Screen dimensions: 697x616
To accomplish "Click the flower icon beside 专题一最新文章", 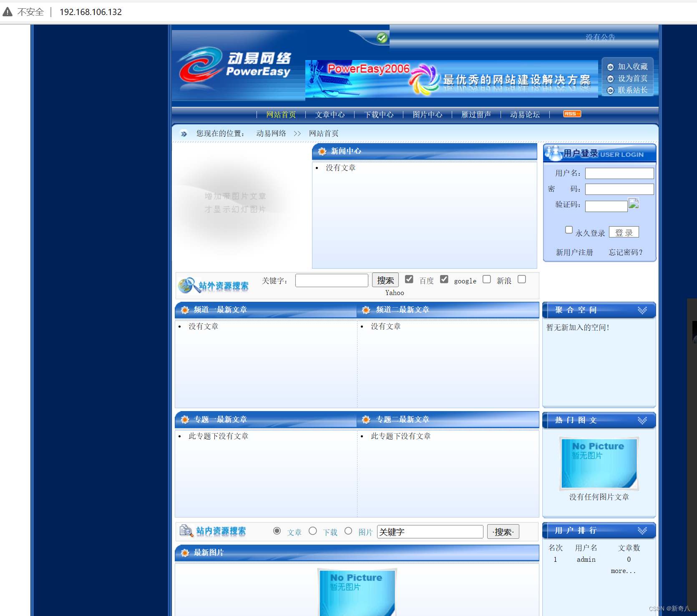I will [x=185, y=419].
